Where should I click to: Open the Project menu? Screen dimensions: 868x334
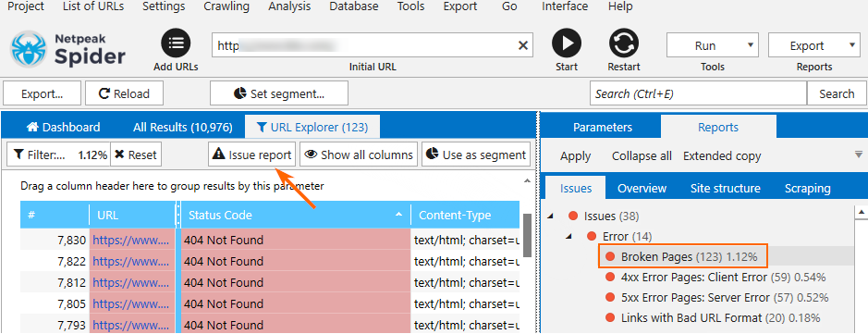(27, 6)
